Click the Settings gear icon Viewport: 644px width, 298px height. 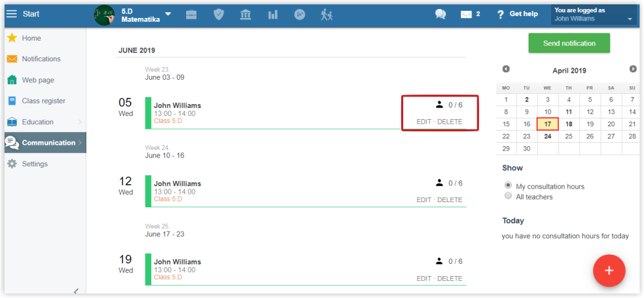click(12, 163)
